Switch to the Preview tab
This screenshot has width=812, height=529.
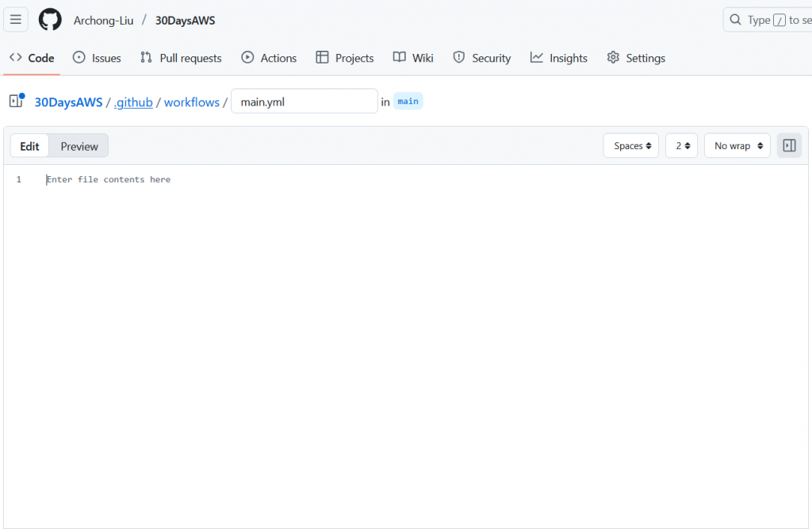point(79,146)
